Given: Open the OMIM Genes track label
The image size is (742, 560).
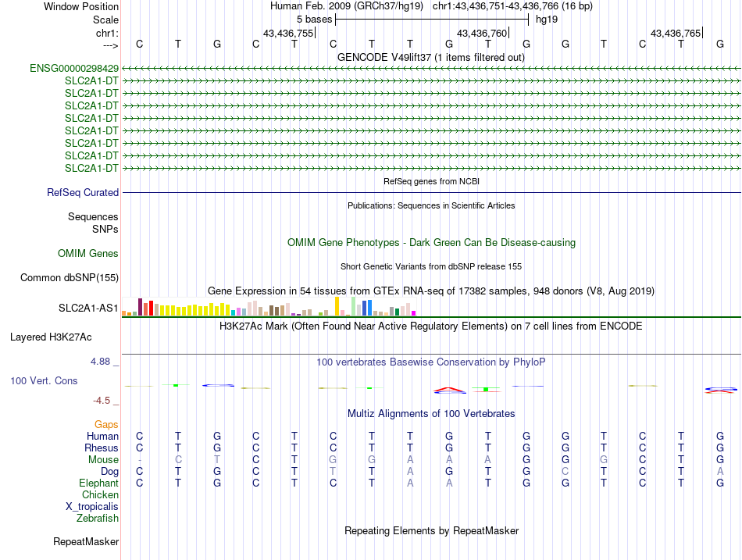Looking at the screenshot, I should 87,253.
